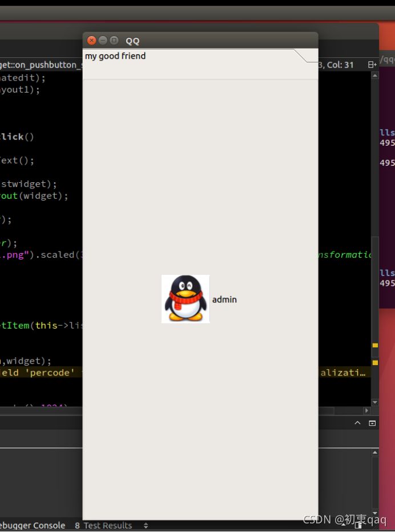The height and width of the screenshot is (532, 395).
Task: Click the penguin avatar of admin
Action: (x=186, y=299)
